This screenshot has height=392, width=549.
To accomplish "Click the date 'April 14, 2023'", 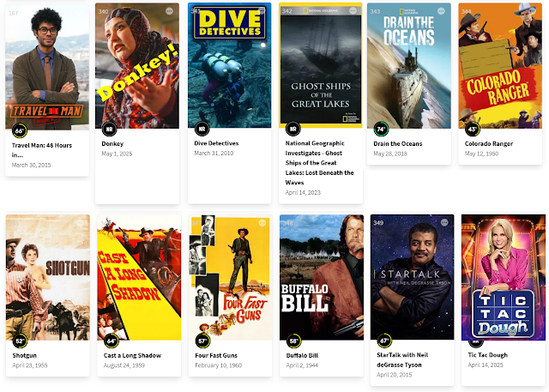I will click(x=303, y=192).
